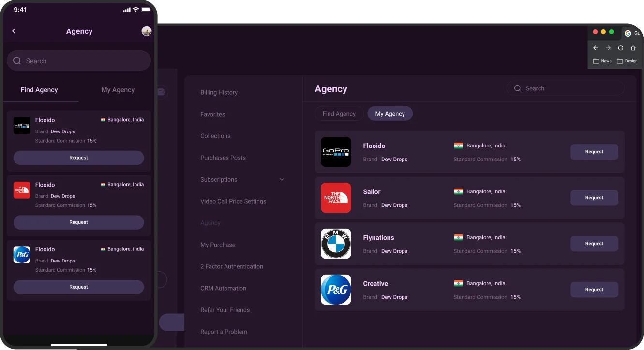Viewport: 644px width, 350px height.
Task: Open Video Call Price Settings
Action: [x=233, y=201]
